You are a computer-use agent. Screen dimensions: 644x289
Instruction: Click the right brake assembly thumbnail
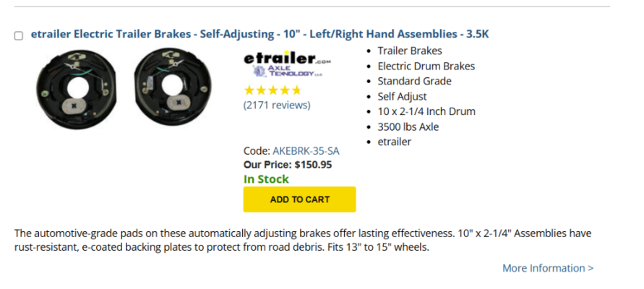[x=173, y=86]
